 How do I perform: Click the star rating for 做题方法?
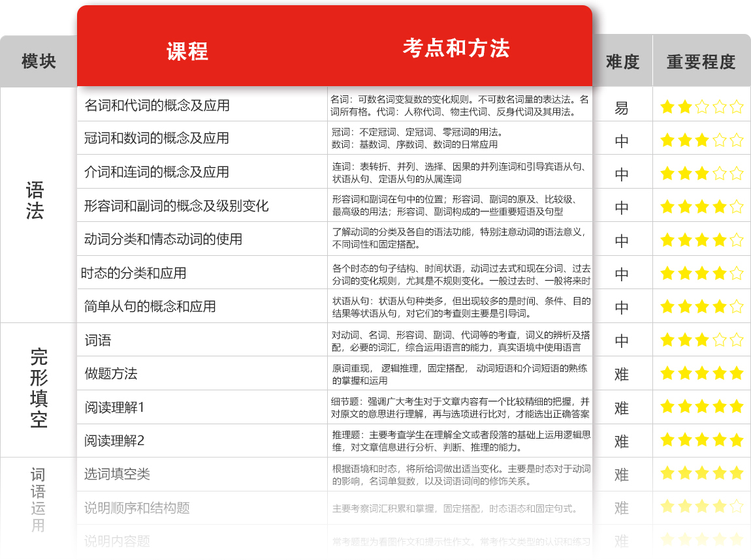(701, 373)
